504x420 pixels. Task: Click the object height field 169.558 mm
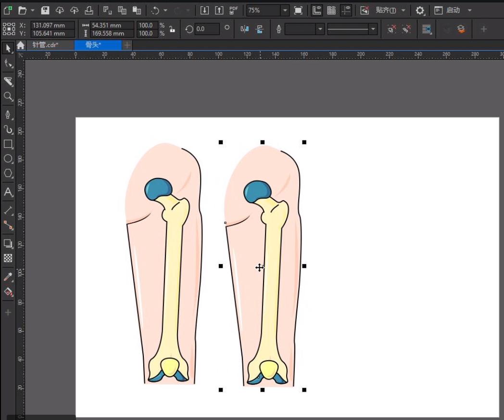coord(112,34)
